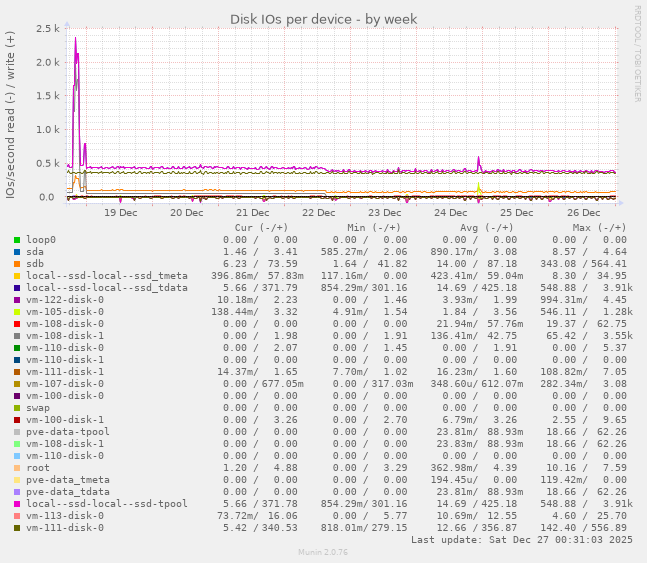The height and width of the screenshot is (563, 647).
Task: Click the 'sda' legend label
Action: (x=35, y=252)
